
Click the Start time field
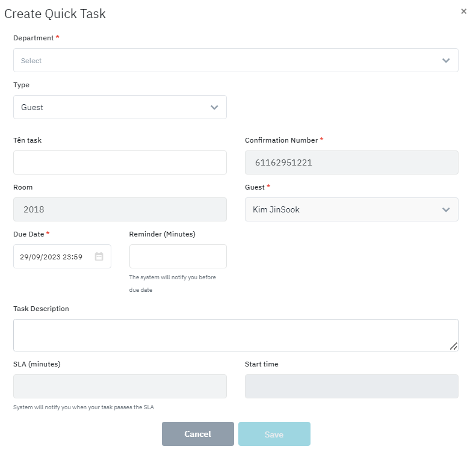tap(351, 386)
